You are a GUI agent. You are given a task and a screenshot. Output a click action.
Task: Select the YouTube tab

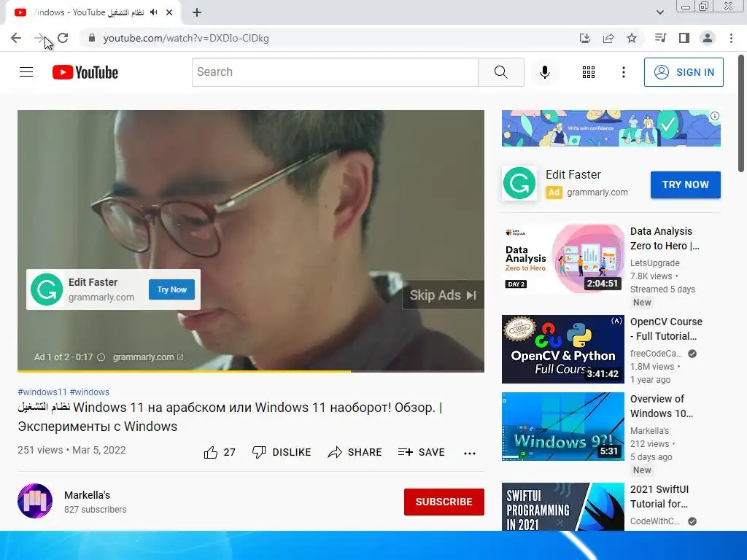(93, 12)
